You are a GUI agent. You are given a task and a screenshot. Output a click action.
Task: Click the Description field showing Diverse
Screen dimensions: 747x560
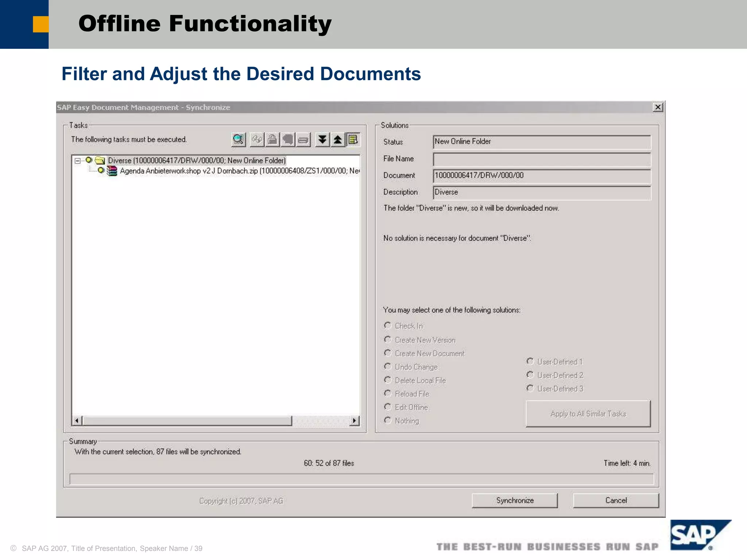(542, 192)
